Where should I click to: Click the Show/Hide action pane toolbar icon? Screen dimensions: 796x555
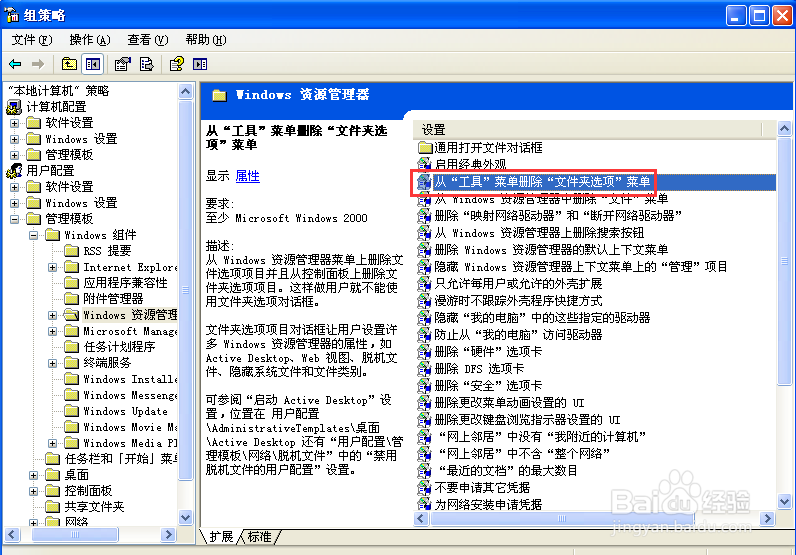pyautogui.click(x=200, y=64)
